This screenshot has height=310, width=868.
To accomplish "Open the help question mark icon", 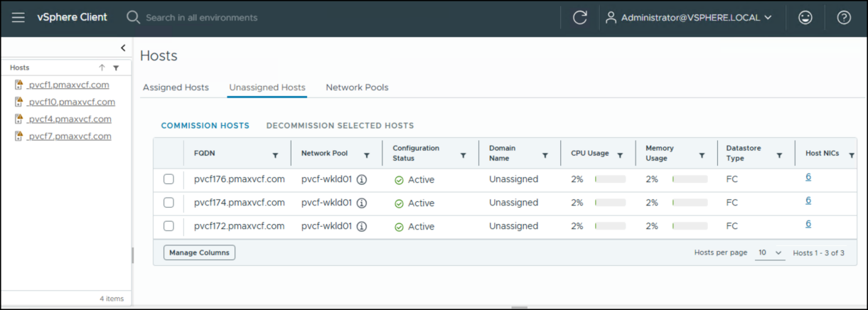I will pos(844,18).
